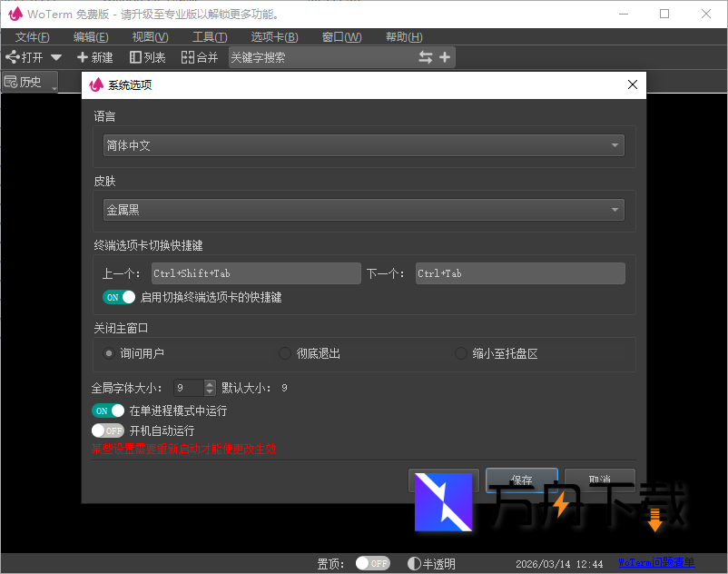The height and width of the screenshot is (574, 728).
Task: Click the plus icon right of the toolbar
Action: point(444,56)
